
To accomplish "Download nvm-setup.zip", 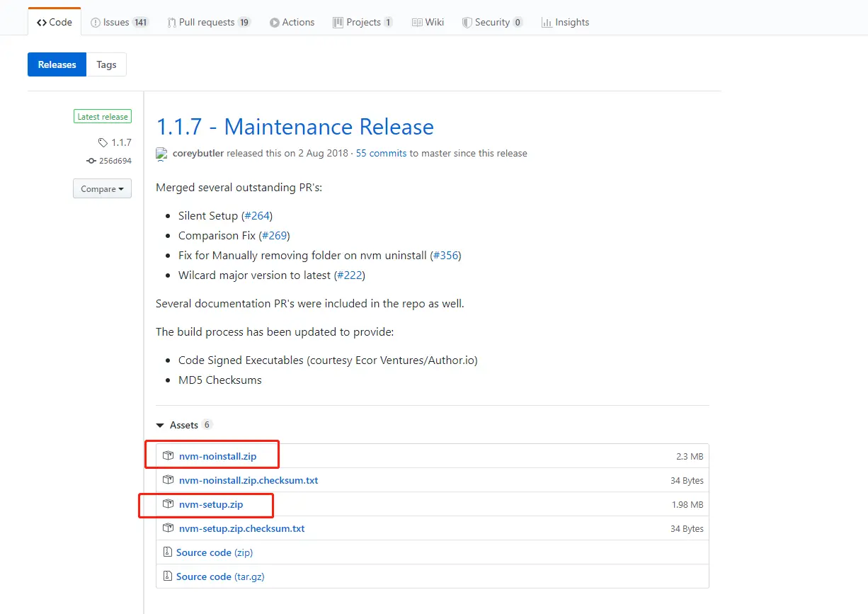I will pyautogui.click(x=211, y=504).
